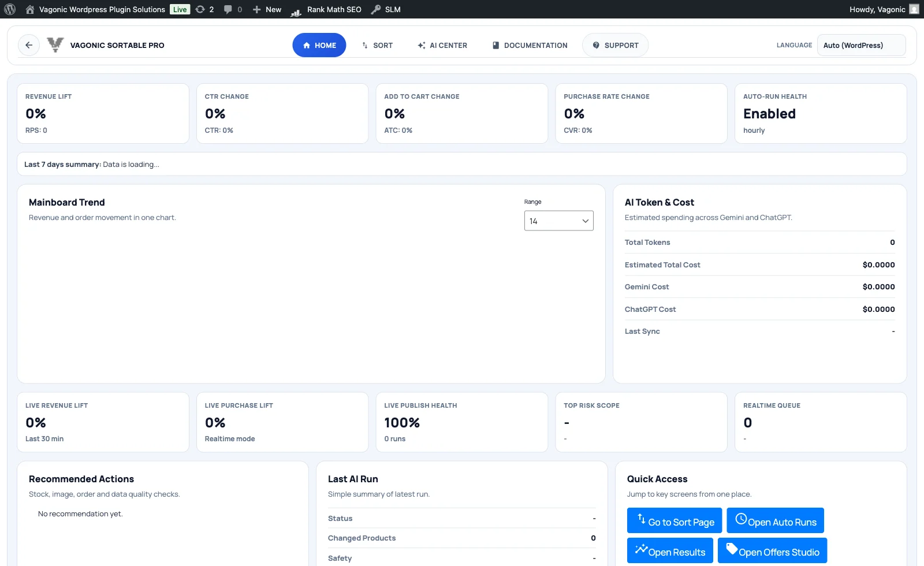Click the Total Tokens row
The height and width of the screenshot is (566, 924).
(759, 243)
